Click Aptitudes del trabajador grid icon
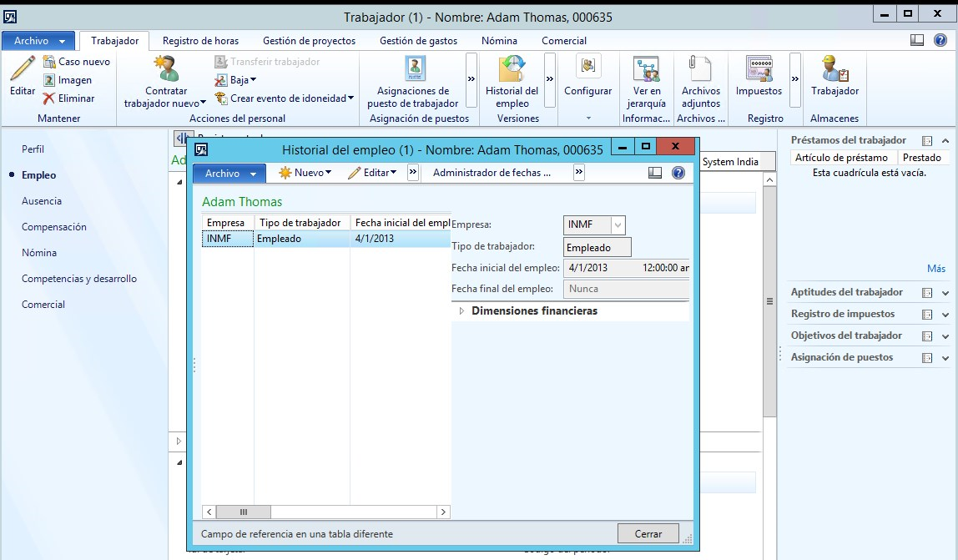958x560 pixels. tap(927, 293)
